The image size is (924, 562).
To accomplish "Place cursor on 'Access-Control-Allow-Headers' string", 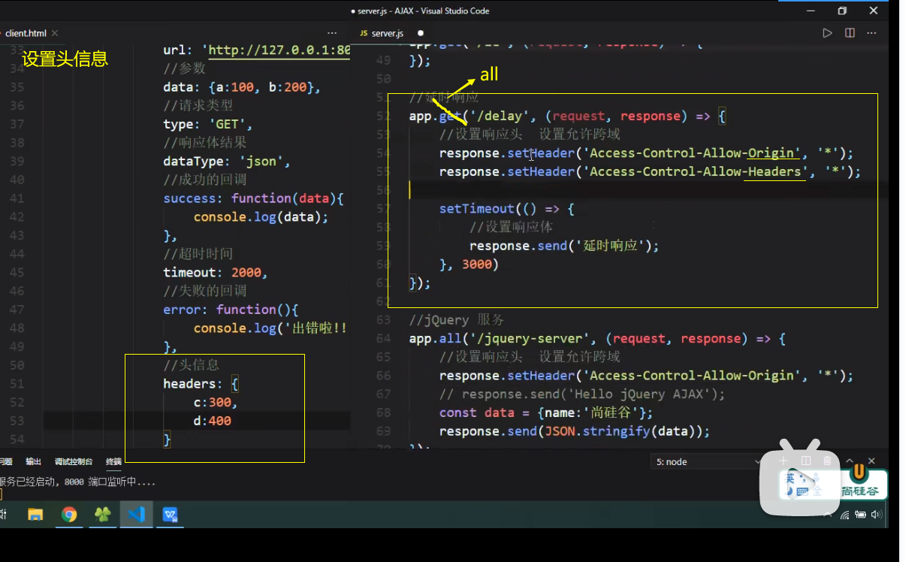I will pyautogui.click(x=699, y=172).
